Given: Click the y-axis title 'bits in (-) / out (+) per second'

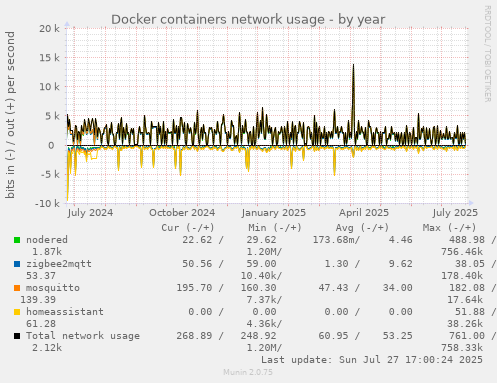Looking at the screenshot, I should (x=10, y=115).
